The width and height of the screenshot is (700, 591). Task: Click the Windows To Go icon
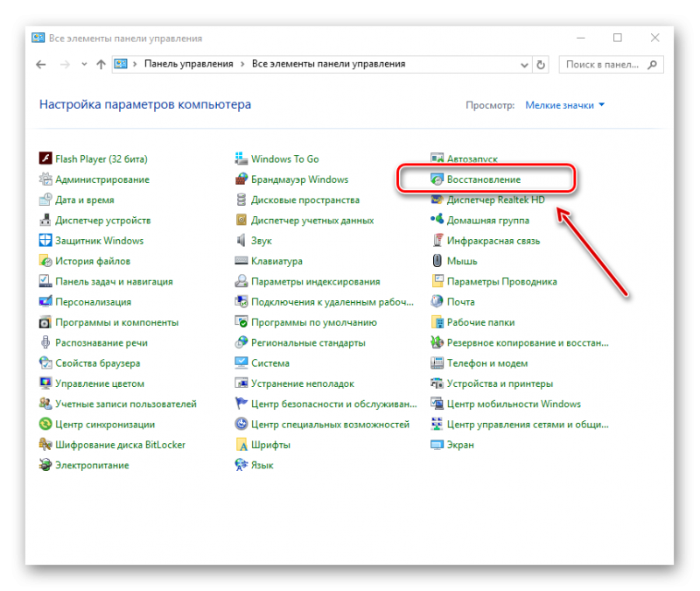click(x=241, y=158)
